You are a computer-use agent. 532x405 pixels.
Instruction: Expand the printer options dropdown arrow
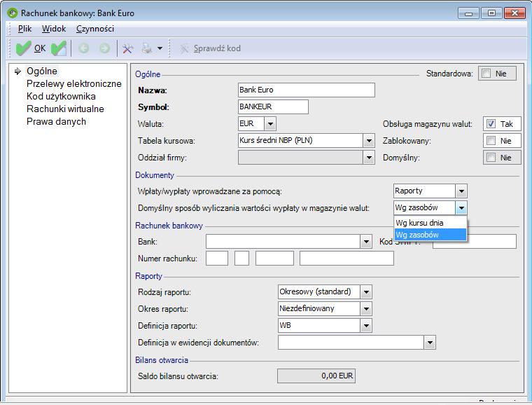click(160, 48)
